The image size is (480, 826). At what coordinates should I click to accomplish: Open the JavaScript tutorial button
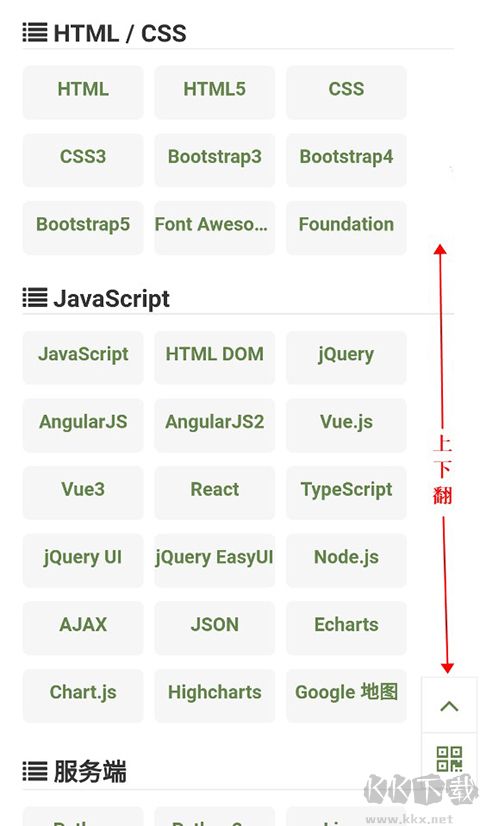click(83, 357)
